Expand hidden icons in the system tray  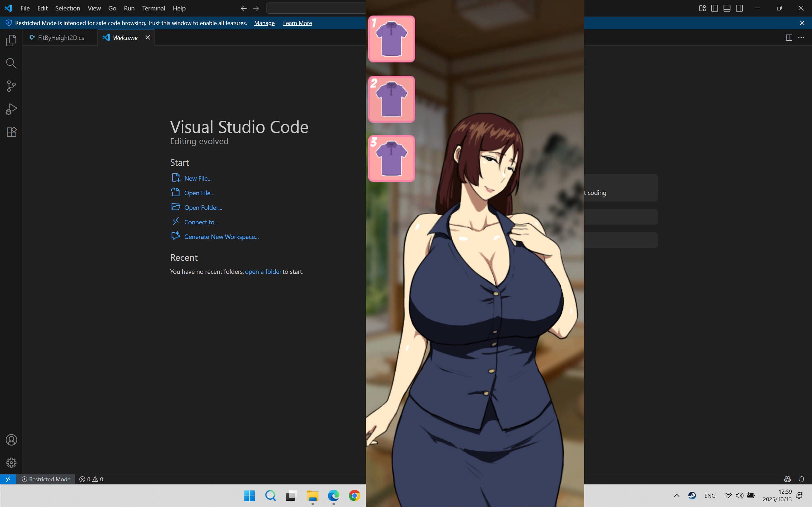(x=677, y=496)
